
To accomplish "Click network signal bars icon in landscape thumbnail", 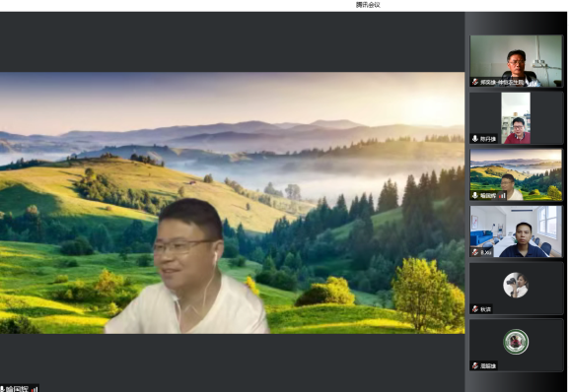I will (502, 196).
